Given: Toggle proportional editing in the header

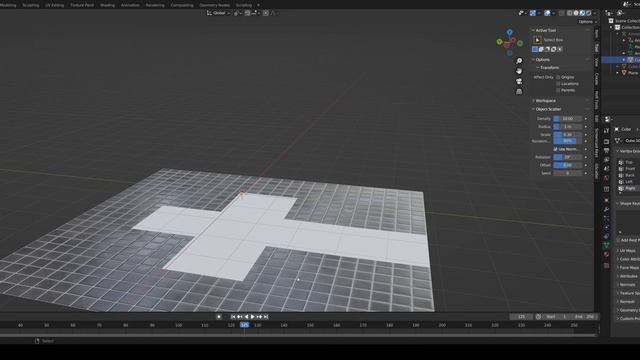Looking at the screenshot, I should point(266,13).
